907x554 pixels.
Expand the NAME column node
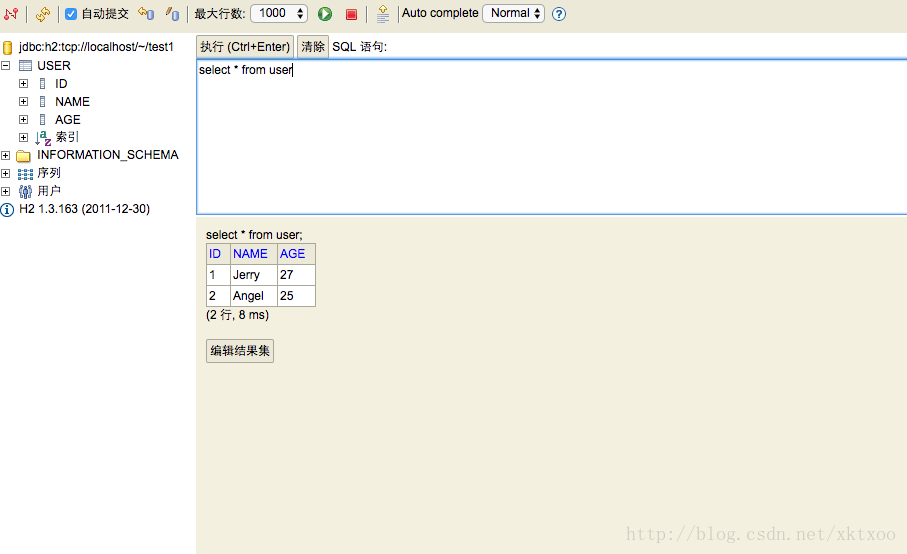click(24, 102)
